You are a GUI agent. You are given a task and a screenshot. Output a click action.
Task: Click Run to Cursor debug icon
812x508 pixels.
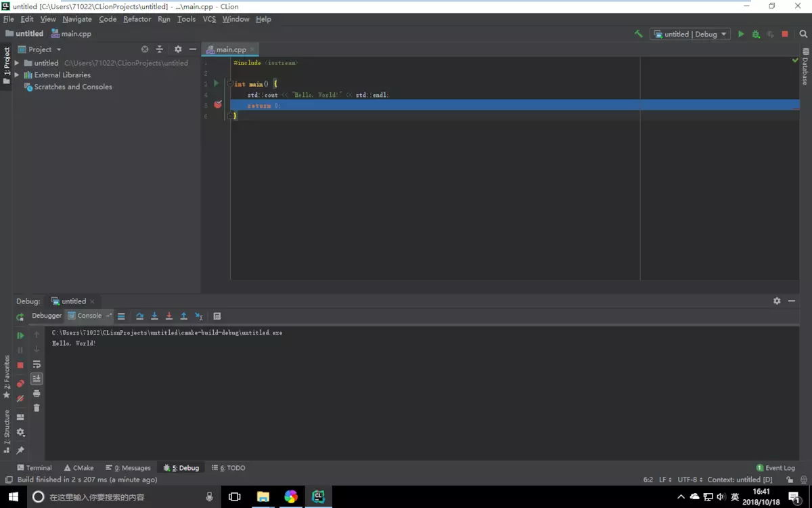click(x=199, y=316)
